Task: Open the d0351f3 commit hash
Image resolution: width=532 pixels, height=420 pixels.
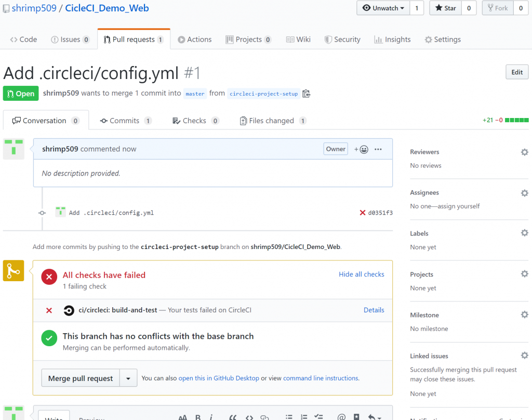Action: (380, 213)
